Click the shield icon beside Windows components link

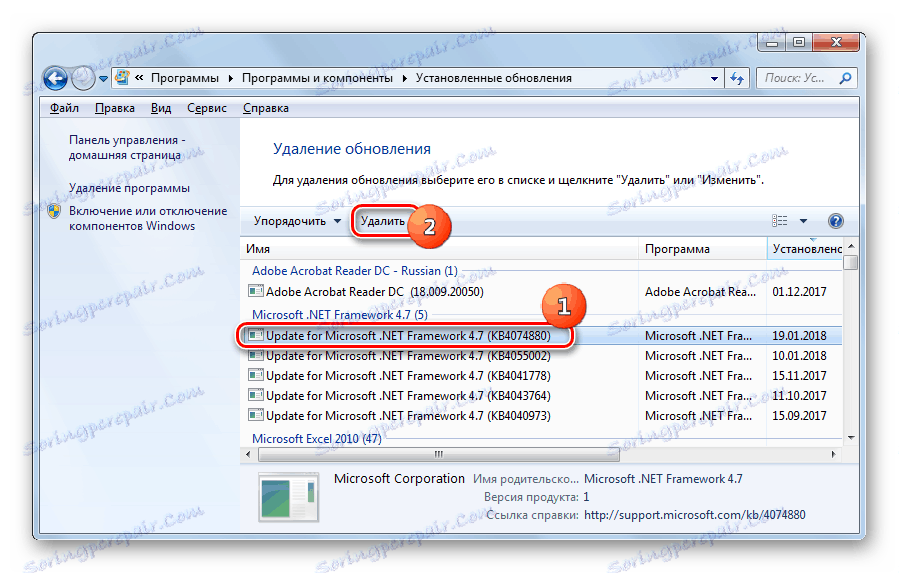[x=54, y=211]
